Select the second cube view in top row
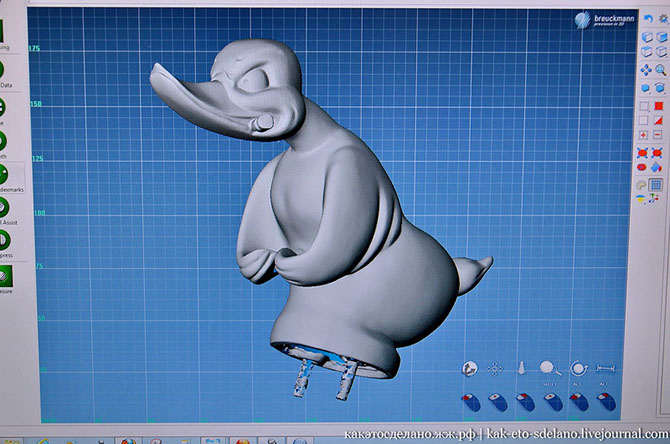The width and height of the screenshot is (670, 444). [662, 37]
